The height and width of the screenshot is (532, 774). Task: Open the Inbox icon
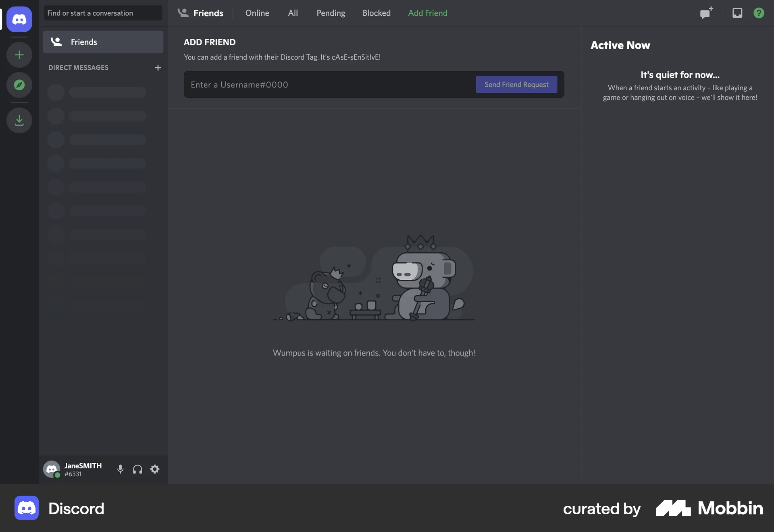click(737, 13)
